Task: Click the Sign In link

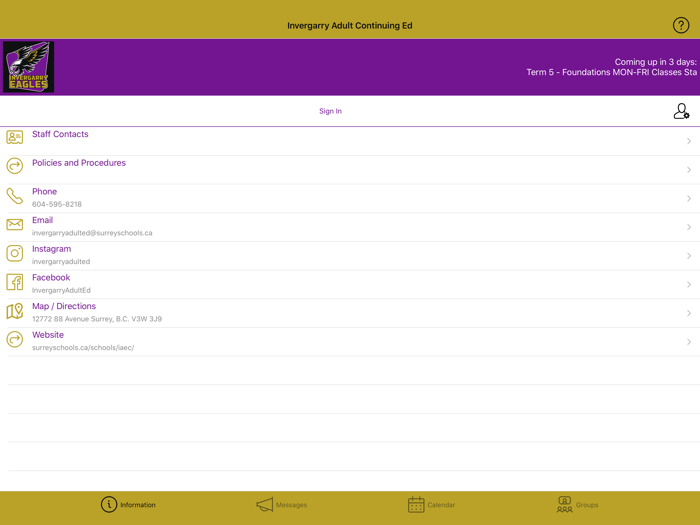Action: [330, 111]
